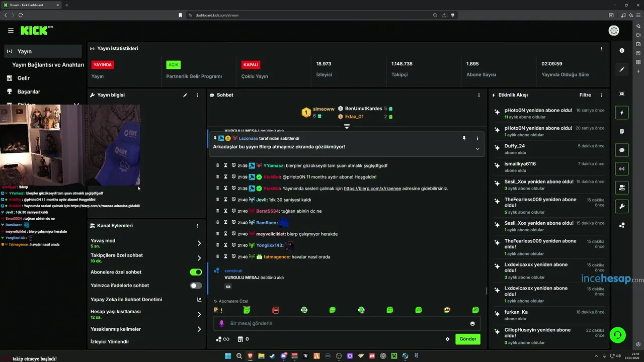644x362 pixels.
Task: Click the fullscreen-frame icon in right sidebar
Action: pos(622,94)
